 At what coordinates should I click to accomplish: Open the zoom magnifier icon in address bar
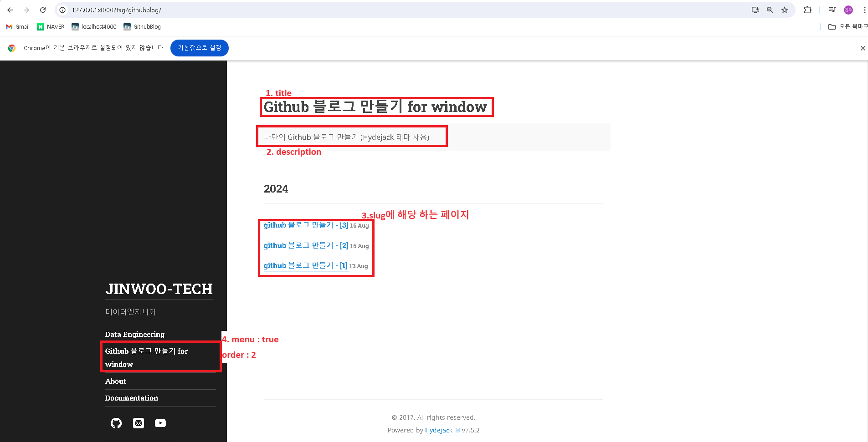click(770, 10)
